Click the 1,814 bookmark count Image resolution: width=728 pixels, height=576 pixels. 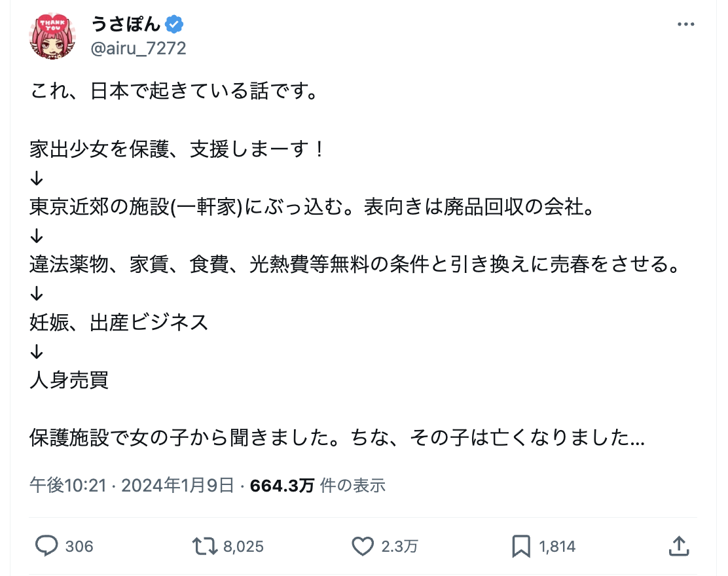point(557,546)
